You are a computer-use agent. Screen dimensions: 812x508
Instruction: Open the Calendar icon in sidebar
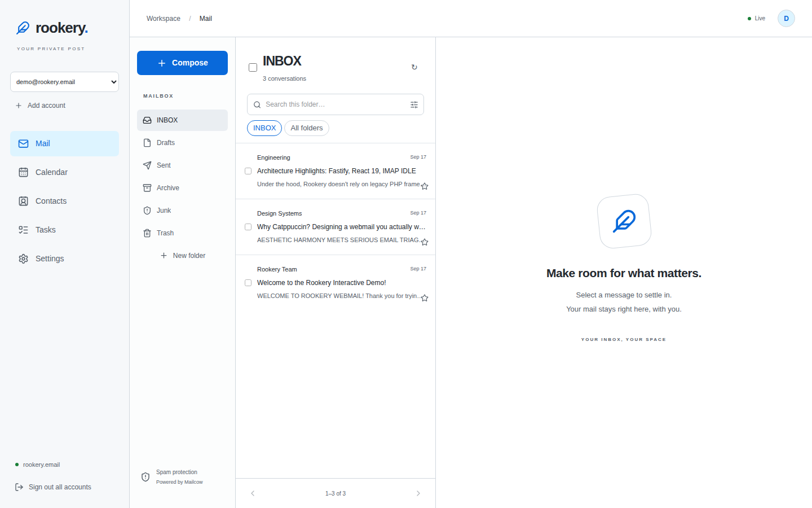tap(23, 172)
